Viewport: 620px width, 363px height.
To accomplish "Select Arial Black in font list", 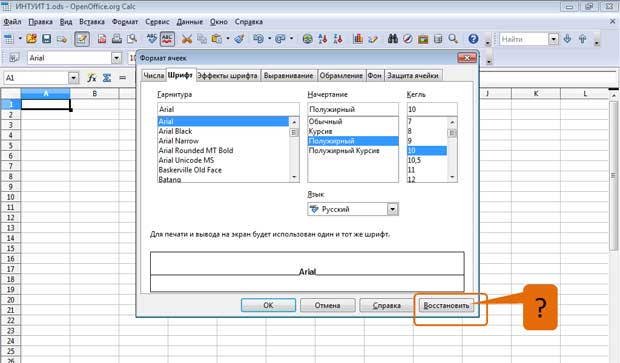I will pyautogui.click(x=223, y=131).
